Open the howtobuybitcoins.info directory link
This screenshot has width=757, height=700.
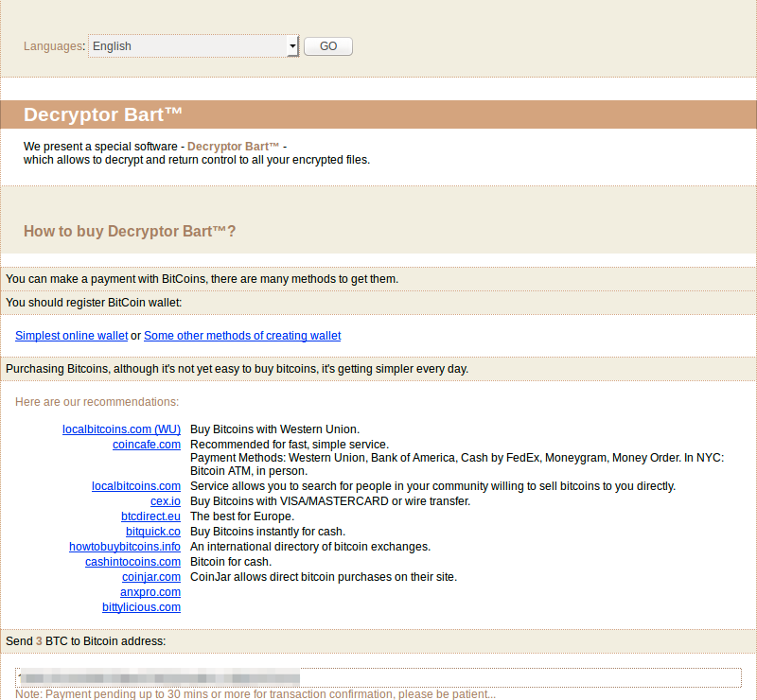coord(125,547)
